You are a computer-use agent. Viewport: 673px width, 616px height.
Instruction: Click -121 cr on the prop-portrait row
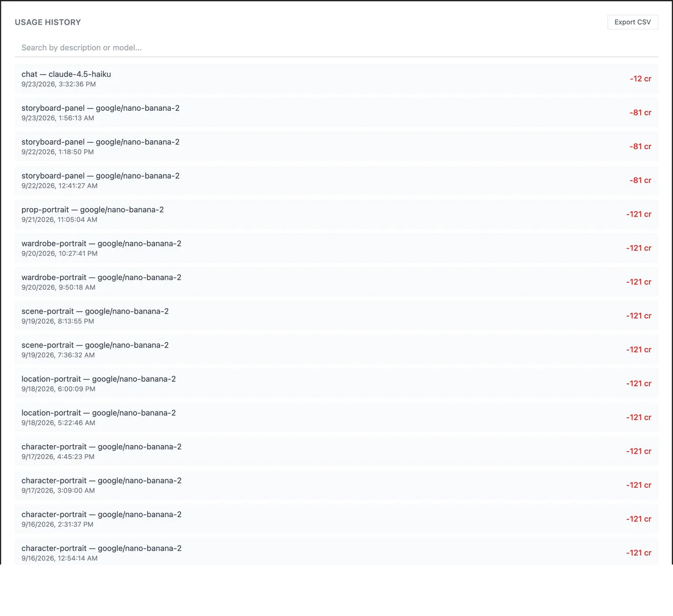(639, 214)
